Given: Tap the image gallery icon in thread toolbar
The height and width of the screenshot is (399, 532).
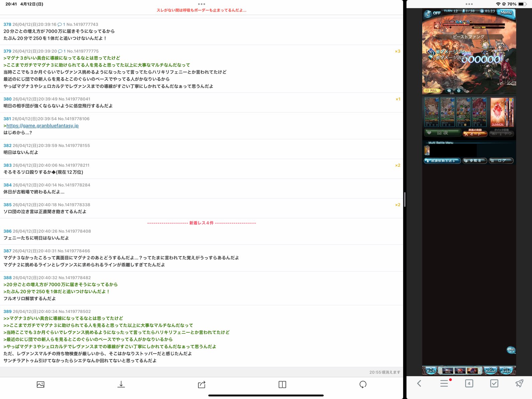Looking at the screenshot, I should click(x=40, y=385).
